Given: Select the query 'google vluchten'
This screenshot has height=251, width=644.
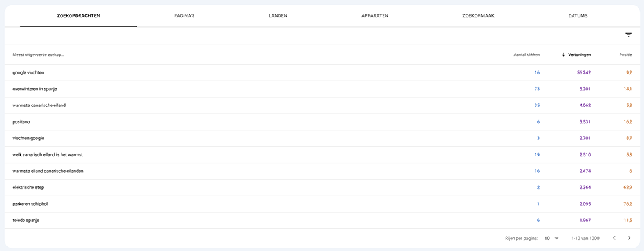Looking at the screenshot, I should 28,72.
